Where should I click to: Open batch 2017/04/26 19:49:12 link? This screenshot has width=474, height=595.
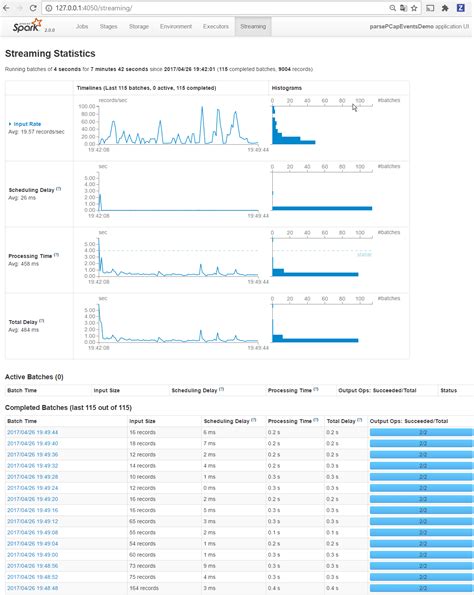pyautogui.click(x=33, y=521)
